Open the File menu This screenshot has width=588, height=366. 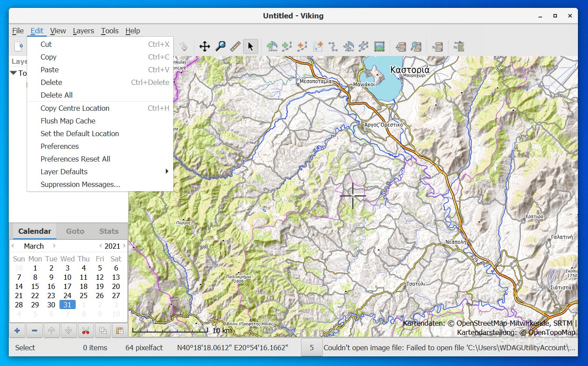point(18,31)
